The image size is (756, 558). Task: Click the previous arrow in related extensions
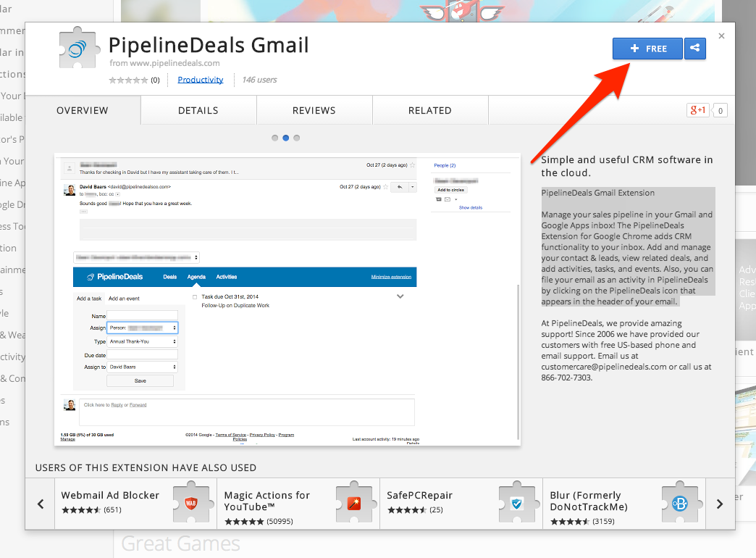click(x=41, y=504)
